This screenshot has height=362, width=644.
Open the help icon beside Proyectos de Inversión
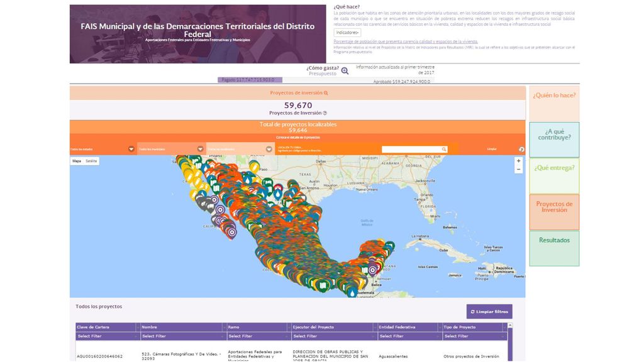(x=325, y=113)
